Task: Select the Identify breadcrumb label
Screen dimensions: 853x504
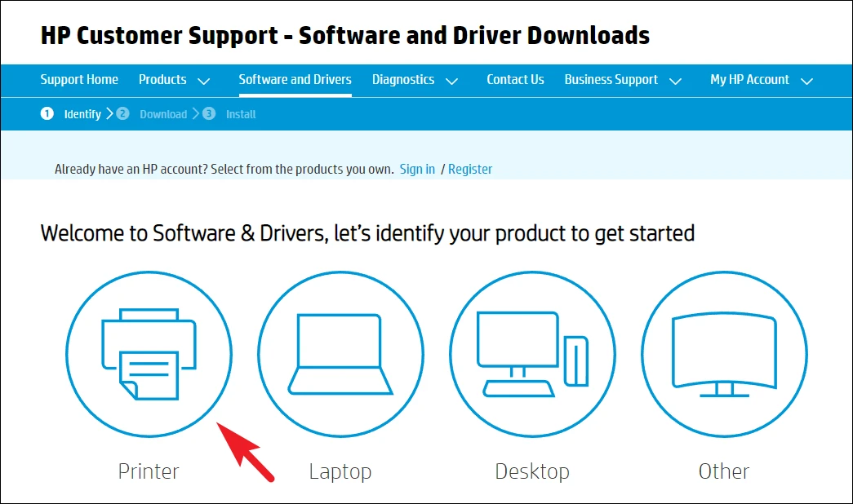Action: (82, 114)
